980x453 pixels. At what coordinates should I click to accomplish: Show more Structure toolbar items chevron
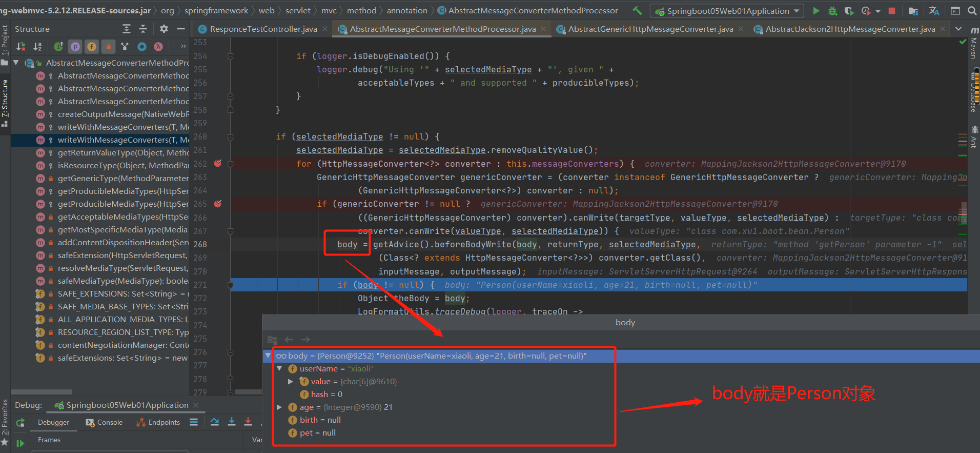[x=183, y=47]
